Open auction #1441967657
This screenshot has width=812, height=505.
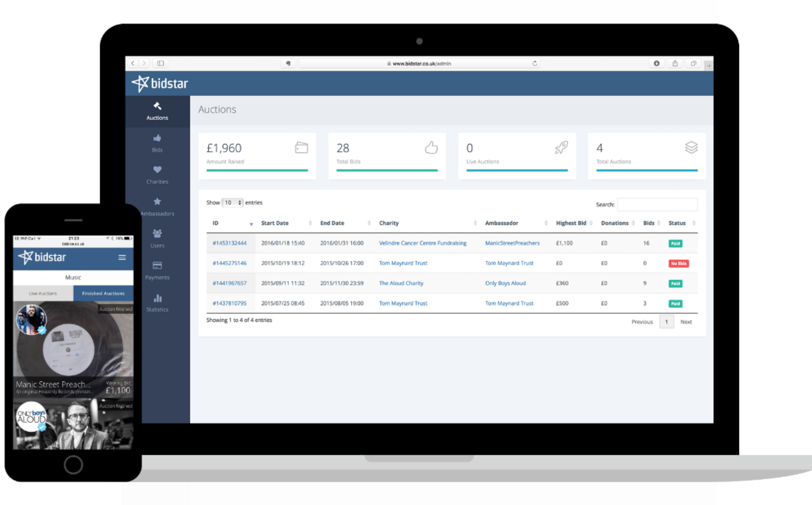[x=229, y=283]
